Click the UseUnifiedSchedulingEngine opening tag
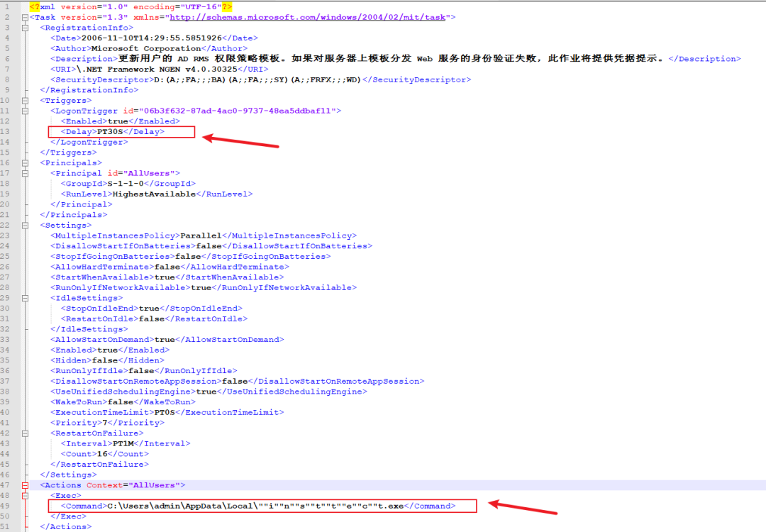The image size is (766, 532). [123, 392]
